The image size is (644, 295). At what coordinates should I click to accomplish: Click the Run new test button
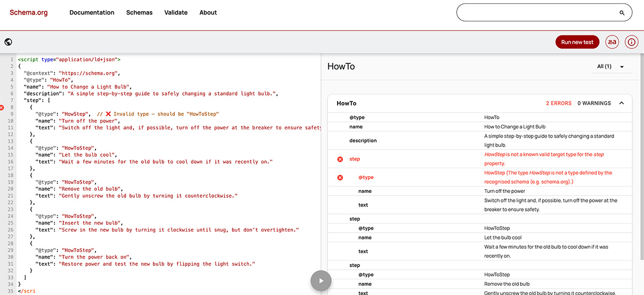[577, 42]
